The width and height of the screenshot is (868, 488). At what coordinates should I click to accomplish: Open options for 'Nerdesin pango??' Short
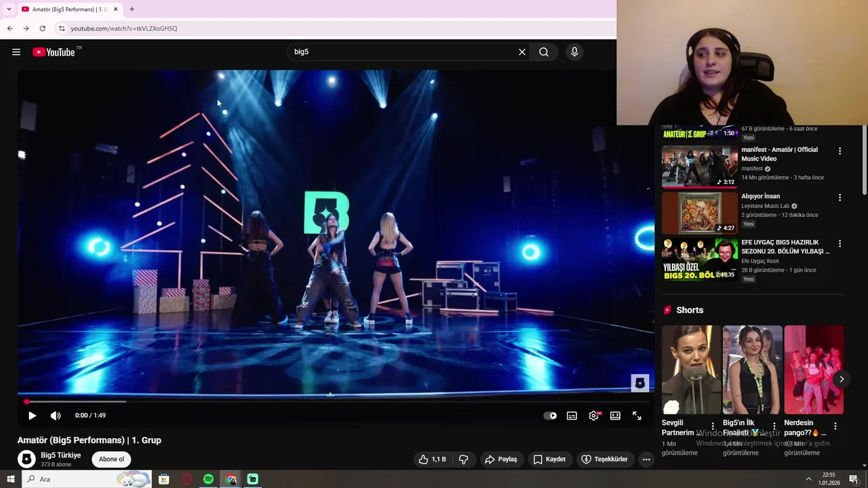pos(835,426)
